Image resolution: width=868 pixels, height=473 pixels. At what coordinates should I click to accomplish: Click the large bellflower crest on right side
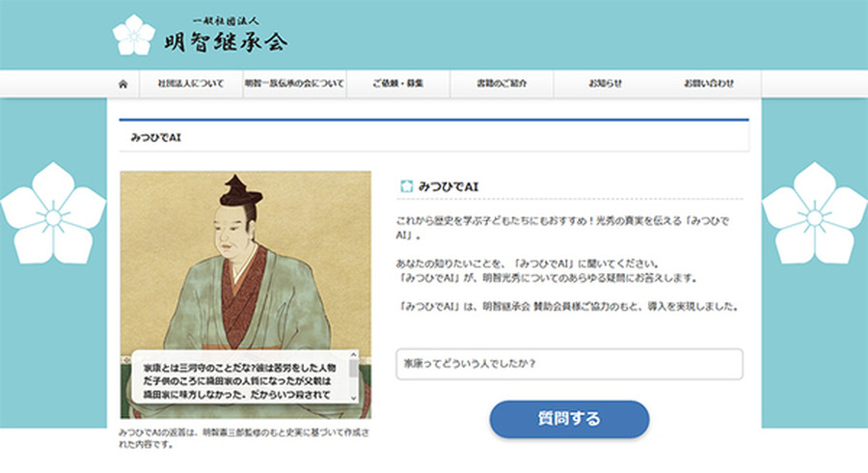coord(814,213)
